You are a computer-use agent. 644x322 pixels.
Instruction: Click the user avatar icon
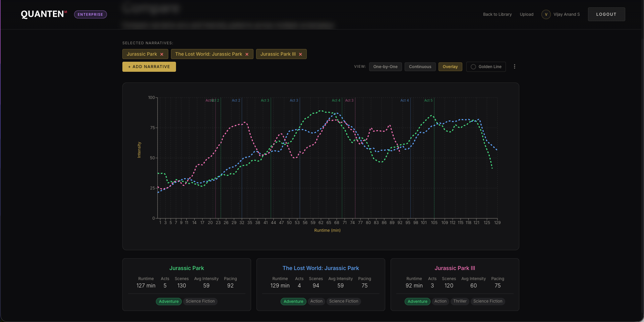[x=546, y=14]
